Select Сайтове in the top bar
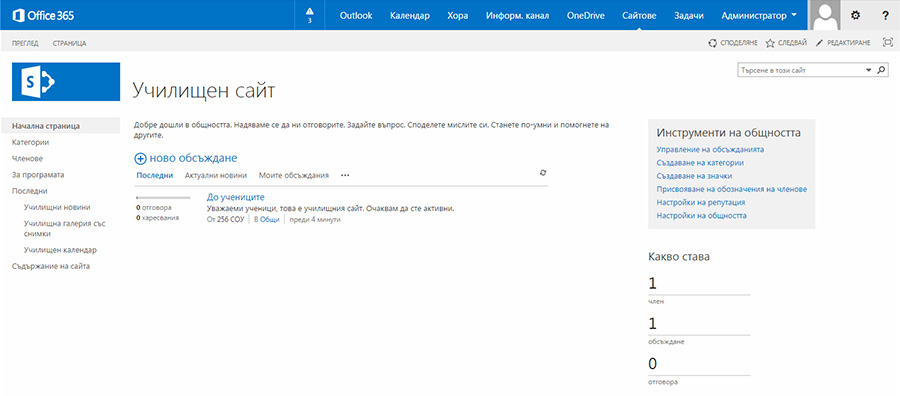 coord(639,15)
